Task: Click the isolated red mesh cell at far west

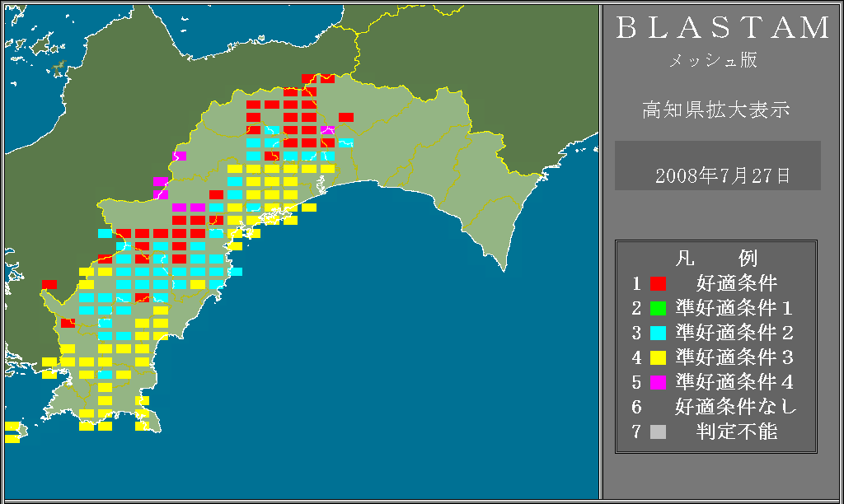Action: [x=49, y=284]
